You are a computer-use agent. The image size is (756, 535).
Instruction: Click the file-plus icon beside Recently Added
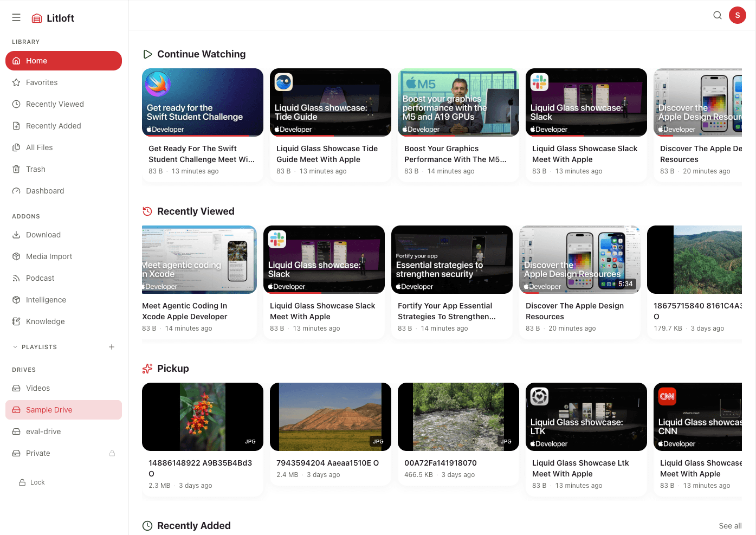coord(16,126)
